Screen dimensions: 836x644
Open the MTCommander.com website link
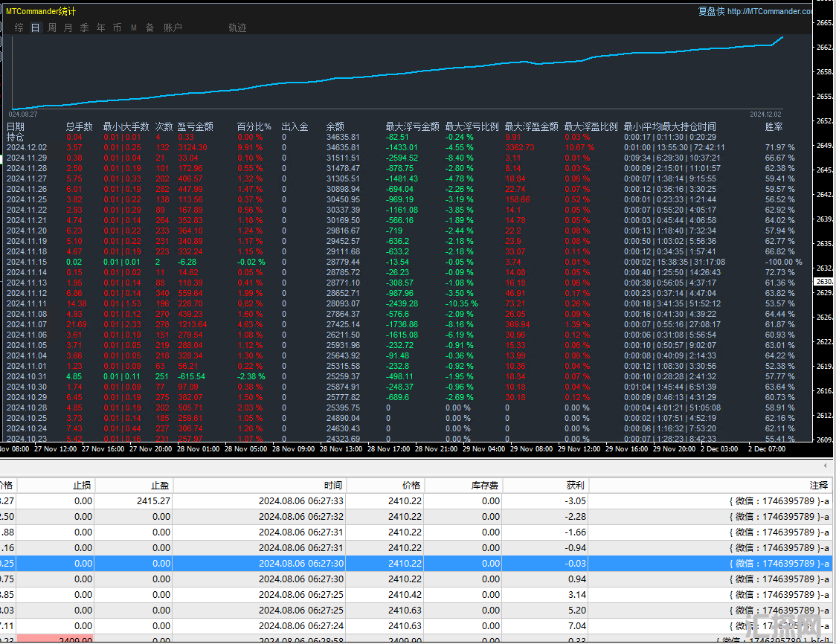pyautogui.click(x=769, y=11)
